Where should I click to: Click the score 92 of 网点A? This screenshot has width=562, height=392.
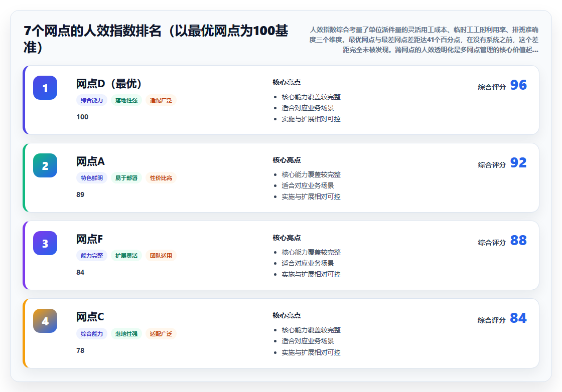coord(518,162)
